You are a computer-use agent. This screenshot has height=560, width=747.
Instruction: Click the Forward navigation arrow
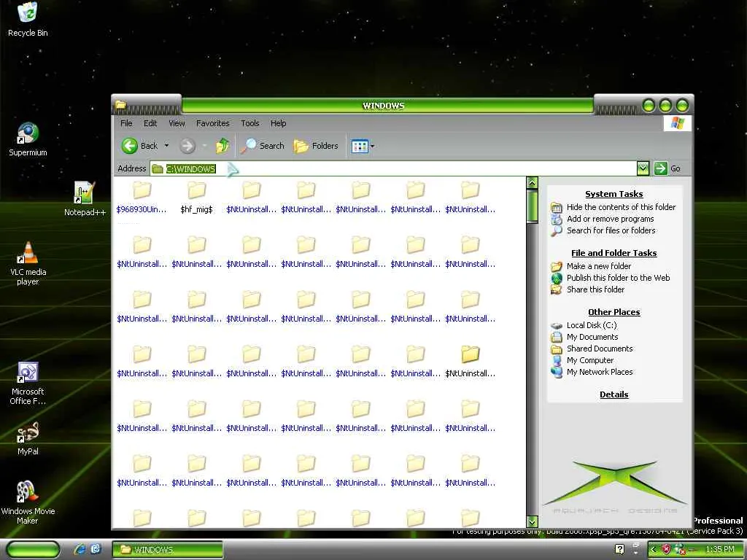[187, 146]
